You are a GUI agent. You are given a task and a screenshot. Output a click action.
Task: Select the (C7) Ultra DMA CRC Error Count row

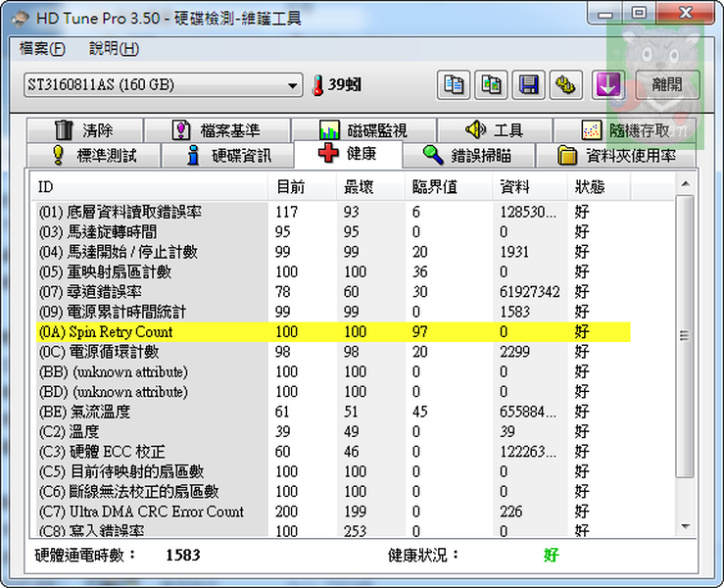tap(333, 512)
